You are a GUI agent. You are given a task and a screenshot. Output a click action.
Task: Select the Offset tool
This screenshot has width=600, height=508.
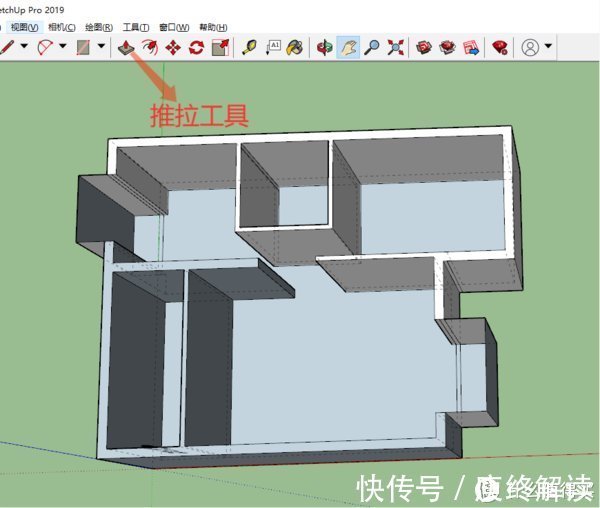pos(150,48)
